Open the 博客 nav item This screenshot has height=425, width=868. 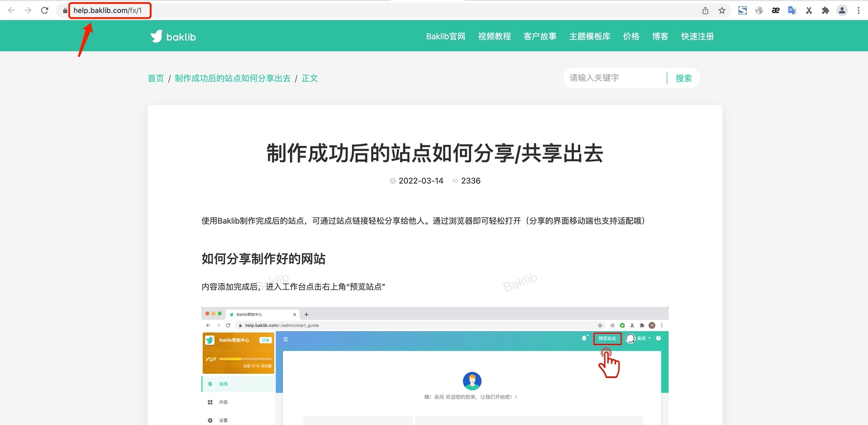click(x=660, y=37)
